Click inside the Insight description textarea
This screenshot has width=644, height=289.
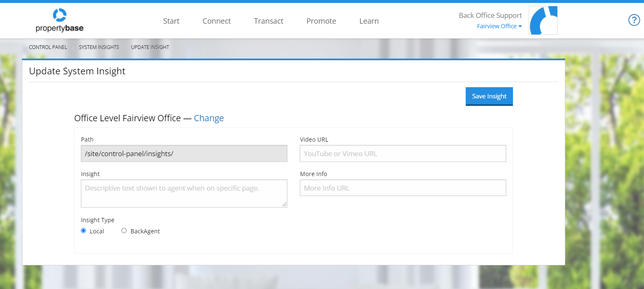click(x=184, y=193)
